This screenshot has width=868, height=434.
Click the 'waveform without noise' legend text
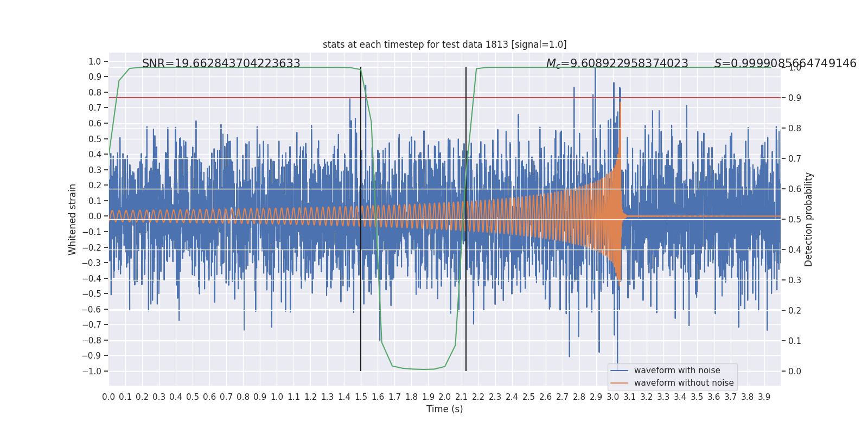[x=684, y=383]
